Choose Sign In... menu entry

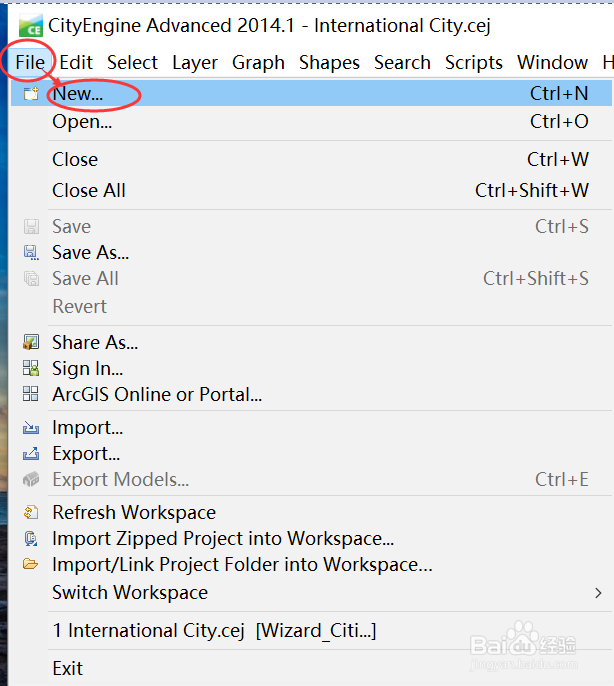311,368
